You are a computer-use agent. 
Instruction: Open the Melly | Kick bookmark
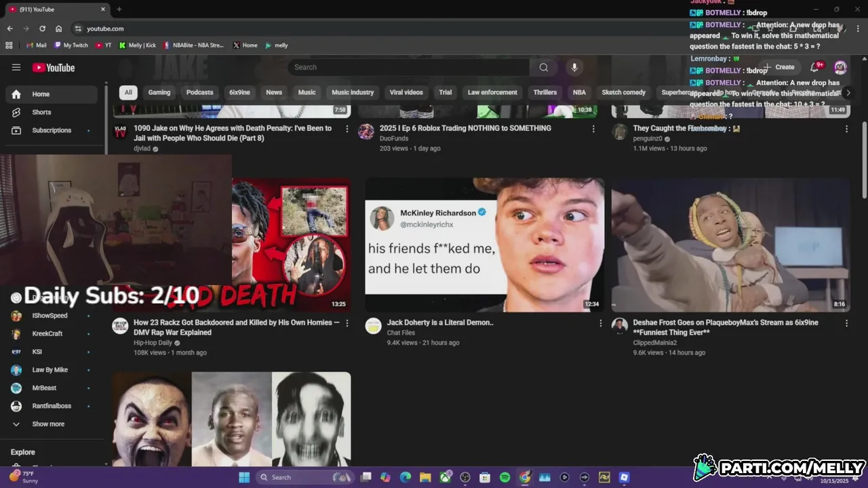138,45
